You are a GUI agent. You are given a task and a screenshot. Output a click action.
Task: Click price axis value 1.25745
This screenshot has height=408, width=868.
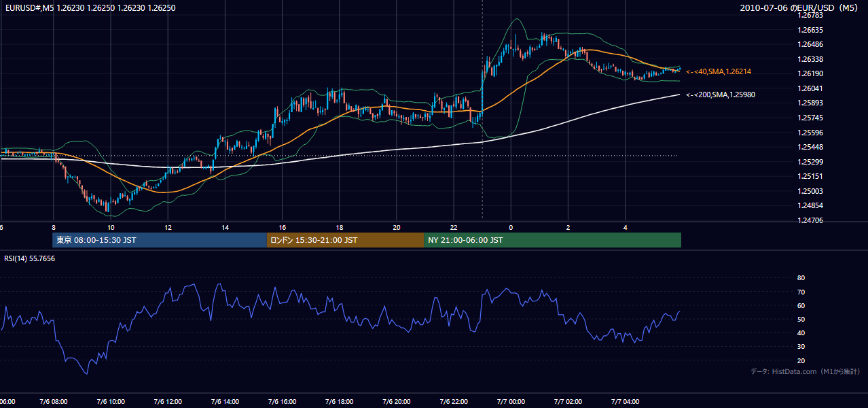pyautogui.click(x=811, y=118)
